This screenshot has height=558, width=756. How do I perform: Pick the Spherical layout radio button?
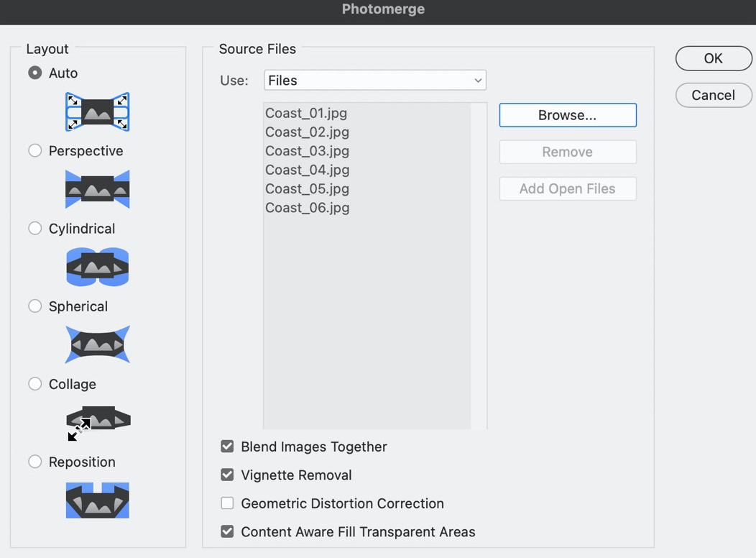(34, 306)
